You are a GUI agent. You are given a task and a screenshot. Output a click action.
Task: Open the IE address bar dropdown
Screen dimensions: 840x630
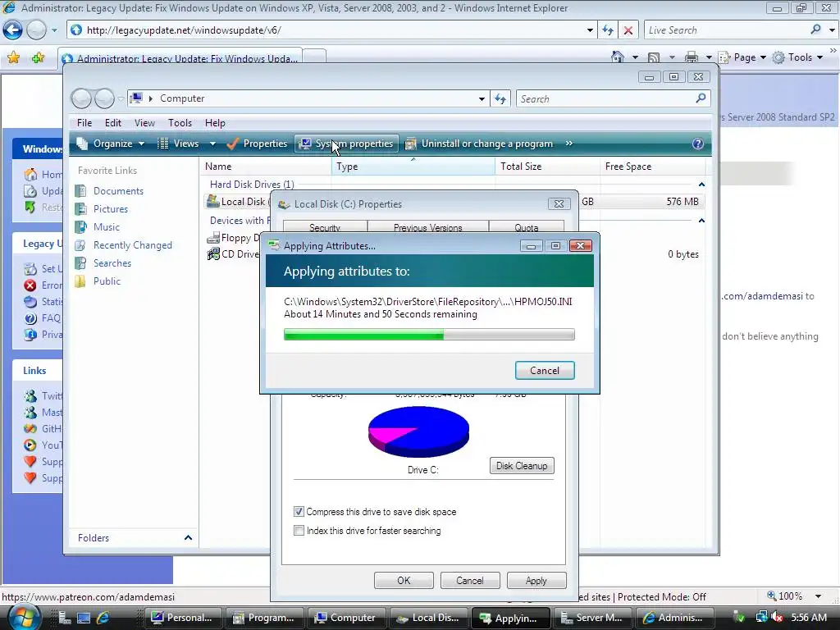point(590,30)
